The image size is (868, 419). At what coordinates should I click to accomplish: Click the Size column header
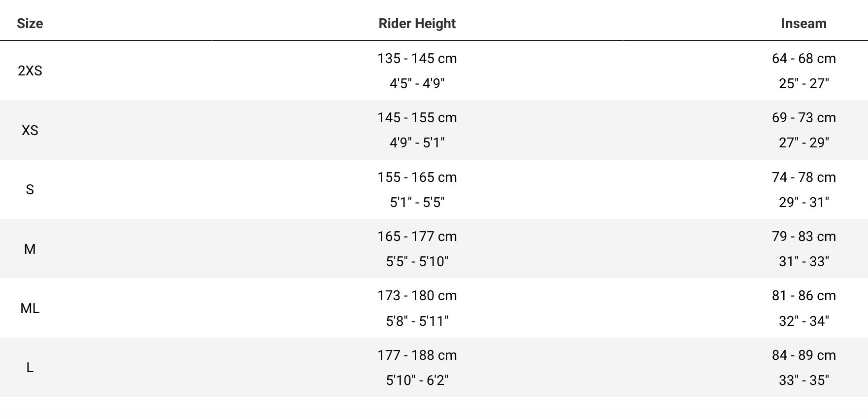point(30,24)
